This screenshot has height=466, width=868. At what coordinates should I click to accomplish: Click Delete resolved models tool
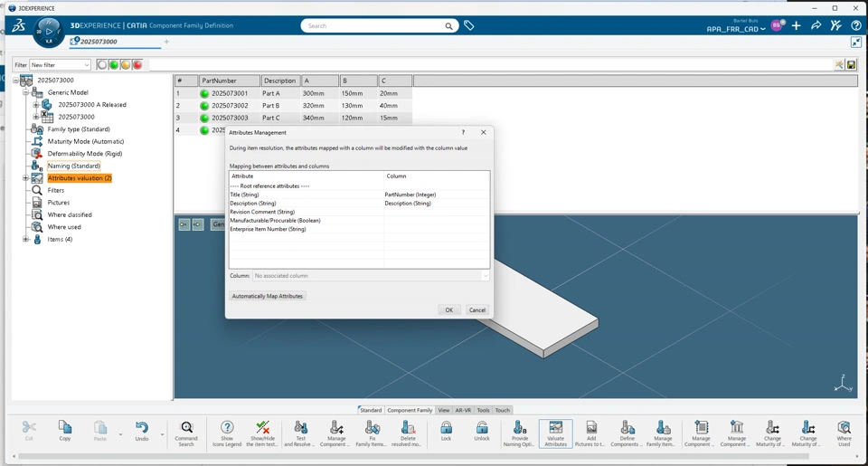tap(408, 433)
